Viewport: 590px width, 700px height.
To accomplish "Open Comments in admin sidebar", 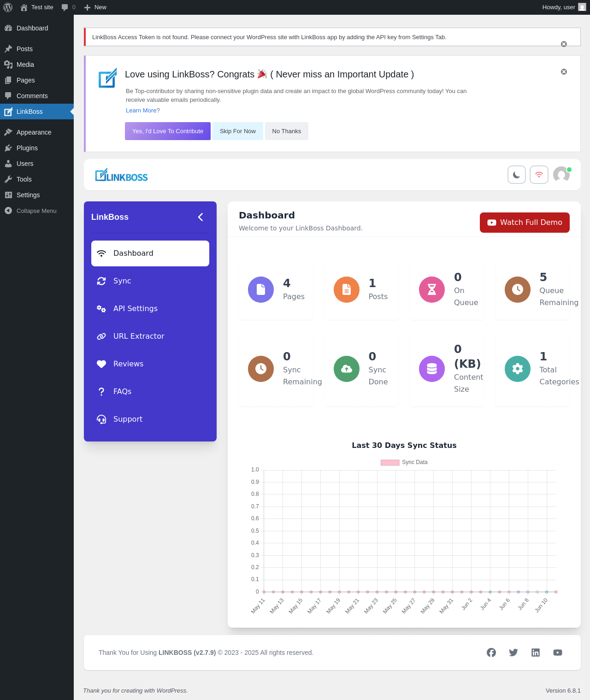I will 37,96.
